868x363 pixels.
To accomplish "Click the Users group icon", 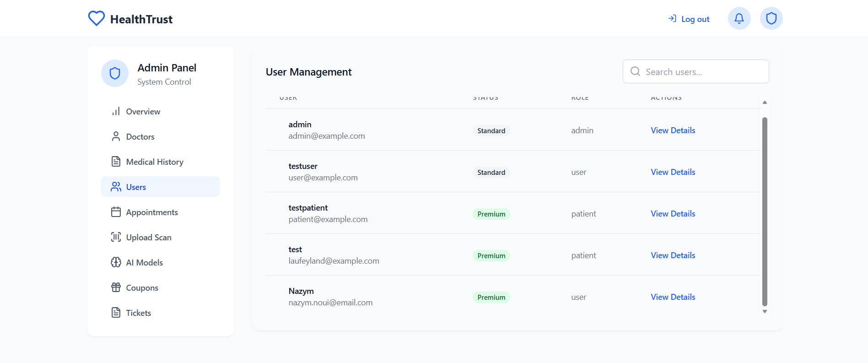I will (x=116, y=187).
